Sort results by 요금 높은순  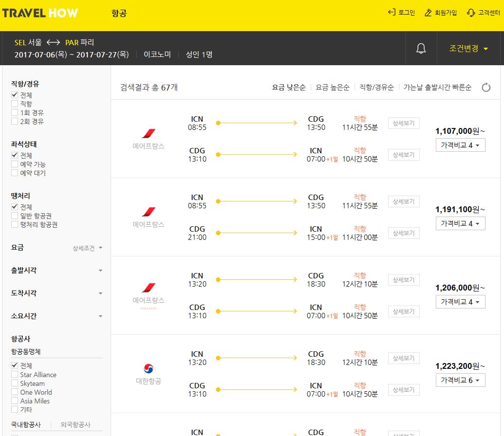pos(333,88)
